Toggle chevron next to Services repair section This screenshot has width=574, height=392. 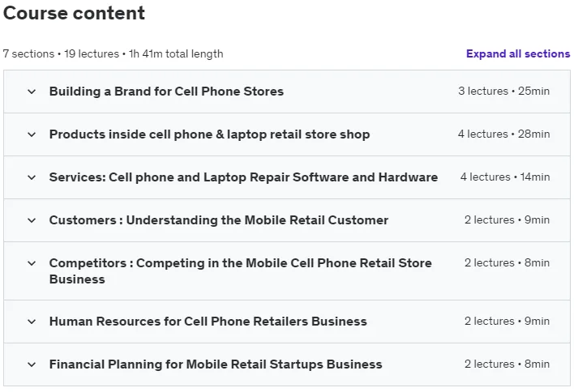tap(32, 177)
